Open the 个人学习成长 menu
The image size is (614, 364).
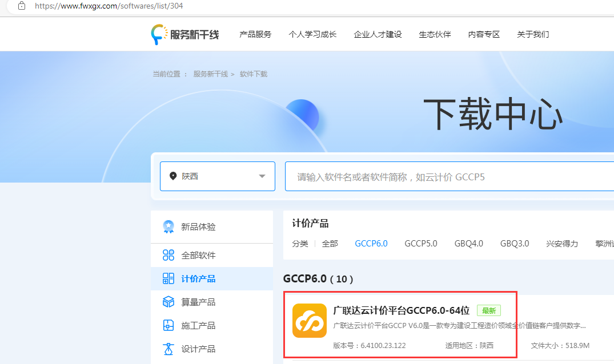point(312,34)
